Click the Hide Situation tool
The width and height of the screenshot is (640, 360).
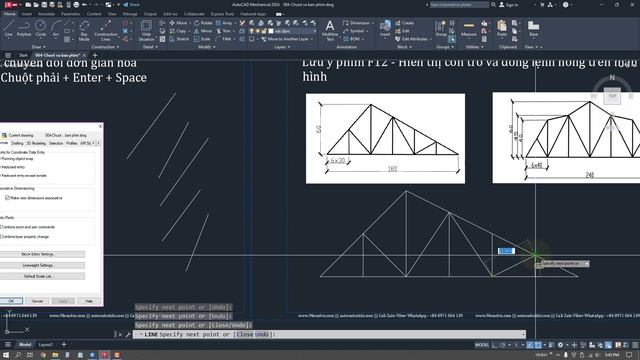click(x=146, y=31)
